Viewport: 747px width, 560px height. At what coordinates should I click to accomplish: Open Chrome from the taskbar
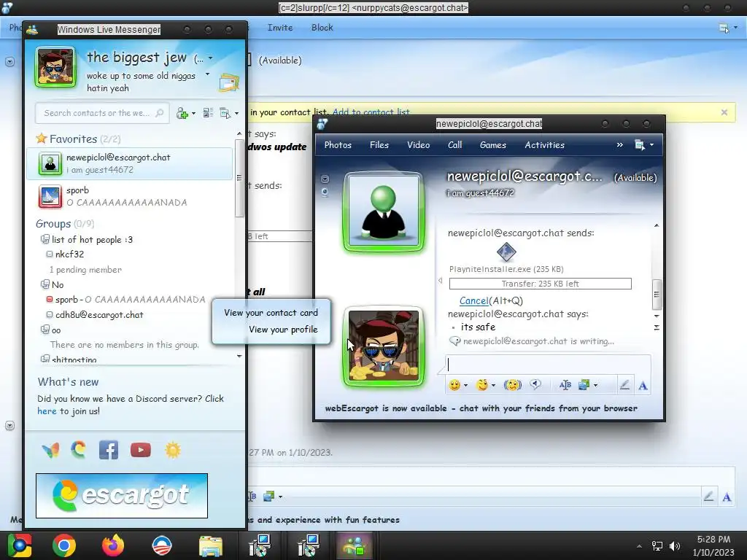[x=64, y=545]
